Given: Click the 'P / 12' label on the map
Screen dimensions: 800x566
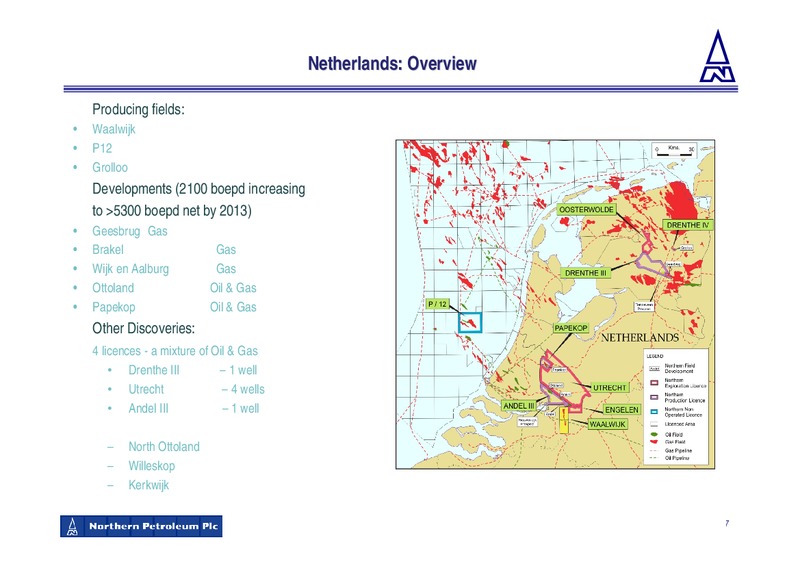Looking at the screenshot, I should click(x=437, y=304).
